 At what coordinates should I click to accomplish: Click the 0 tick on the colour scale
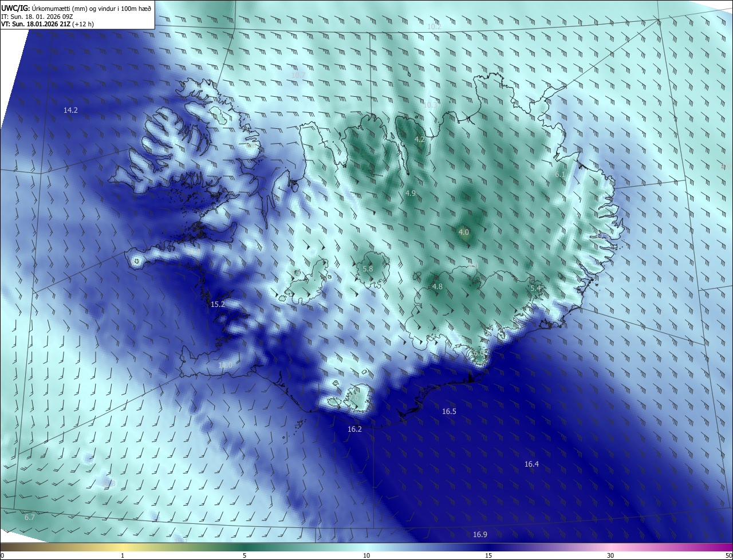click(2, 555)
